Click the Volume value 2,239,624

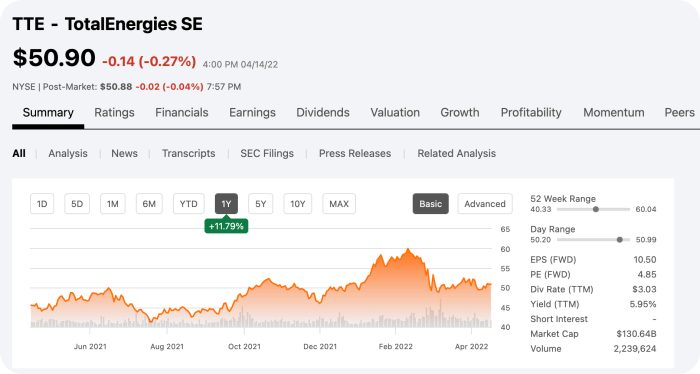point(635,349)
